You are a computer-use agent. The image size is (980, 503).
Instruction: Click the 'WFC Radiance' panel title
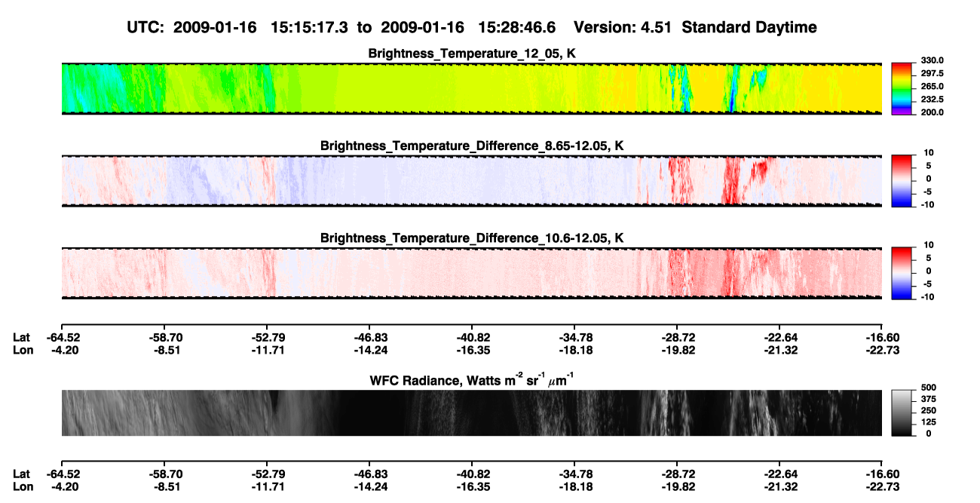pos(472,380)
